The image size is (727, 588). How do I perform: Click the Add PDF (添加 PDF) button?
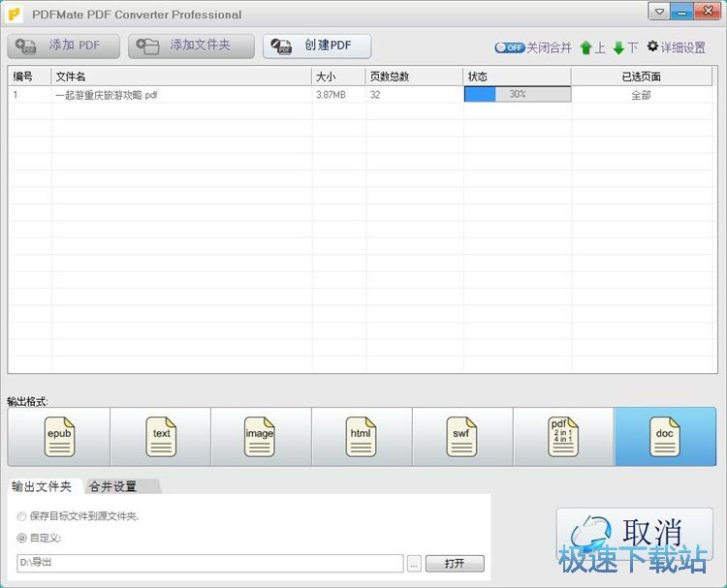[64, 46]
